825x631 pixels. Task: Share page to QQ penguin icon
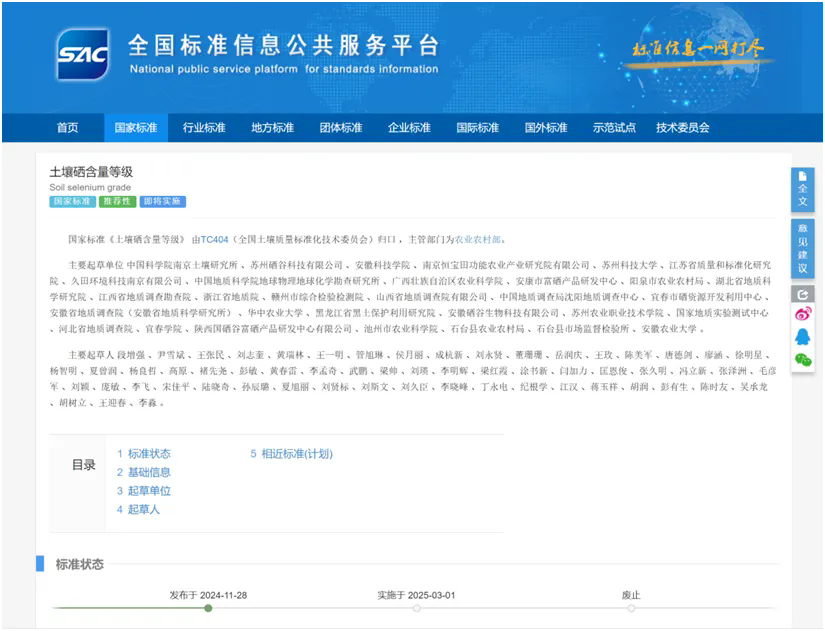(x=802, y=337)
